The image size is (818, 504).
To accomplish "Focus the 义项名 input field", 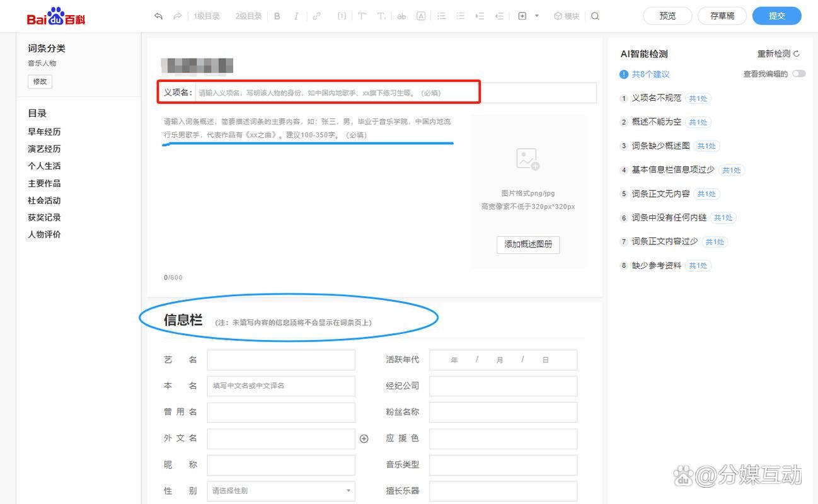I will (396, 93).
